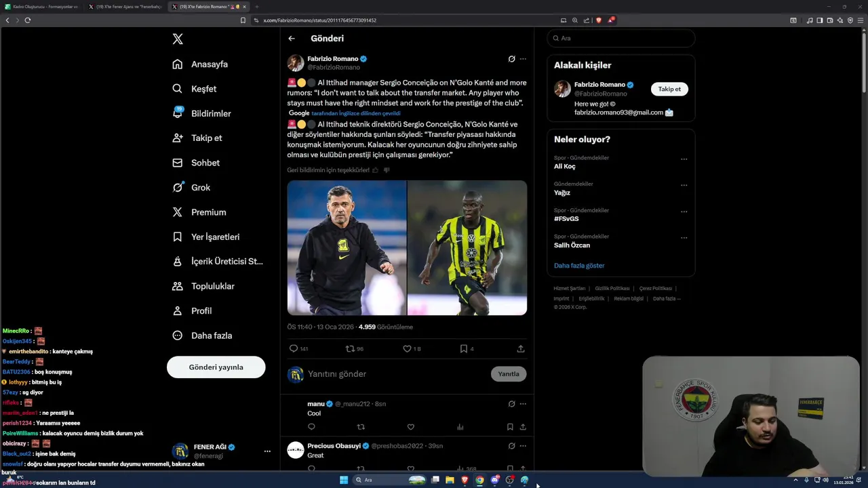868x488 pixels.
Task: Bookmark manu's reply
Action: tap(510, 427)
